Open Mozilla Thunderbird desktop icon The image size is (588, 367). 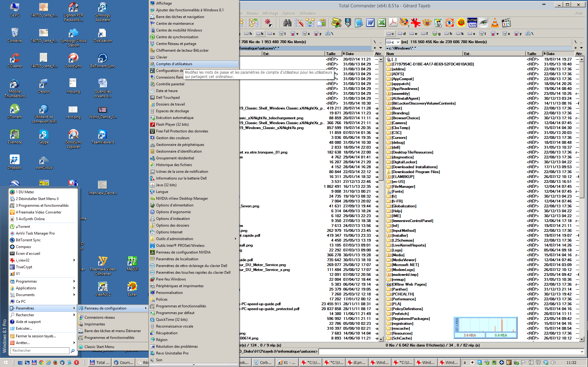click(x=15, y=88)
